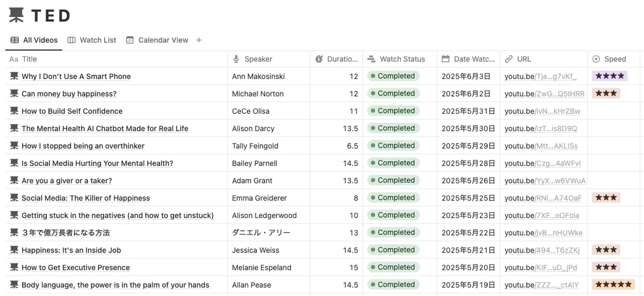
Task: Open the Watch Status column header menu
Action: tap(400, 59)
